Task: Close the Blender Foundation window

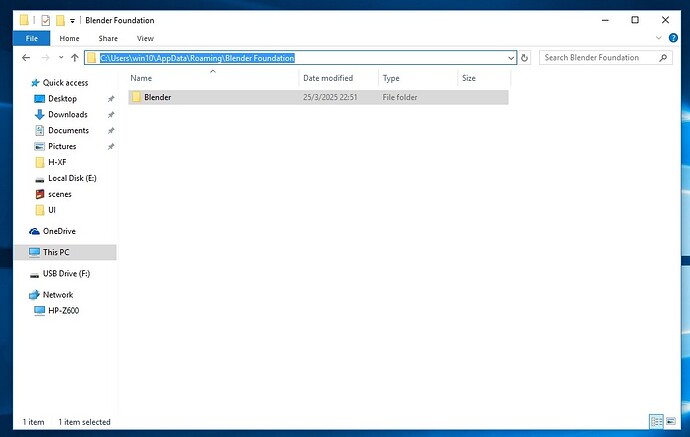Action: click(665, 20)
